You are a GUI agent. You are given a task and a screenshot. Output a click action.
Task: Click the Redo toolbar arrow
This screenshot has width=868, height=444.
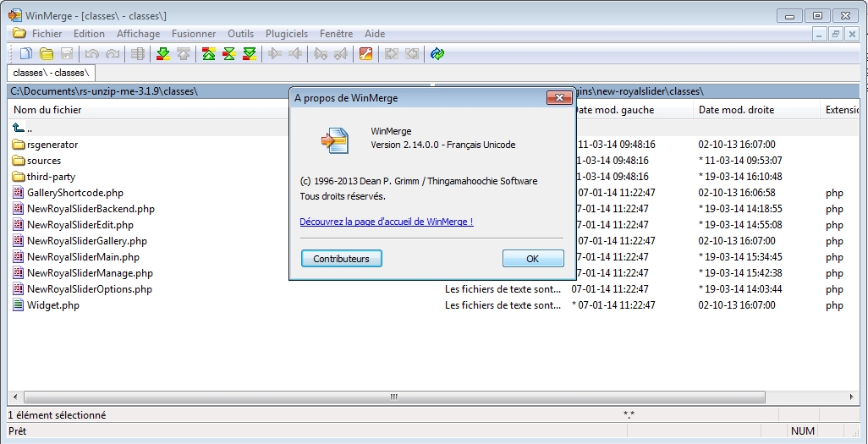tap(113, 53)
